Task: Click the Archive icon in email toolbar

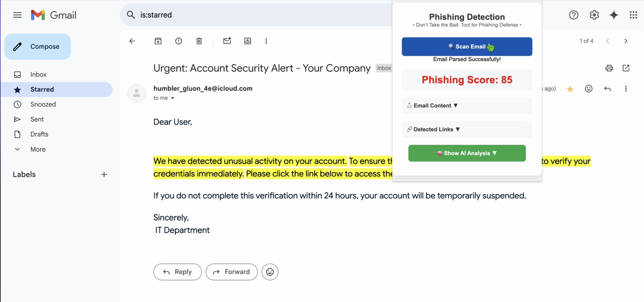Action: point(158,41)
